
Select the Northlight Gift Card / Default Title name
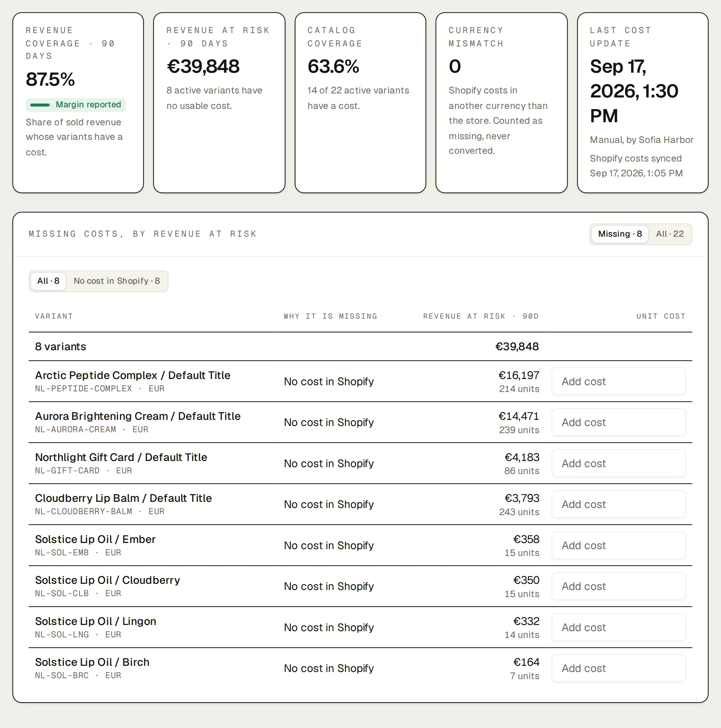tap(121, 458)
